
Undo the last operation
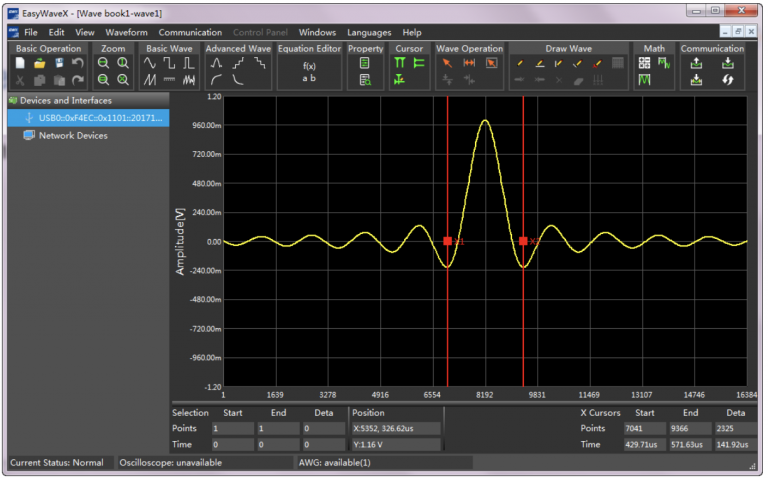pos(78,63)
